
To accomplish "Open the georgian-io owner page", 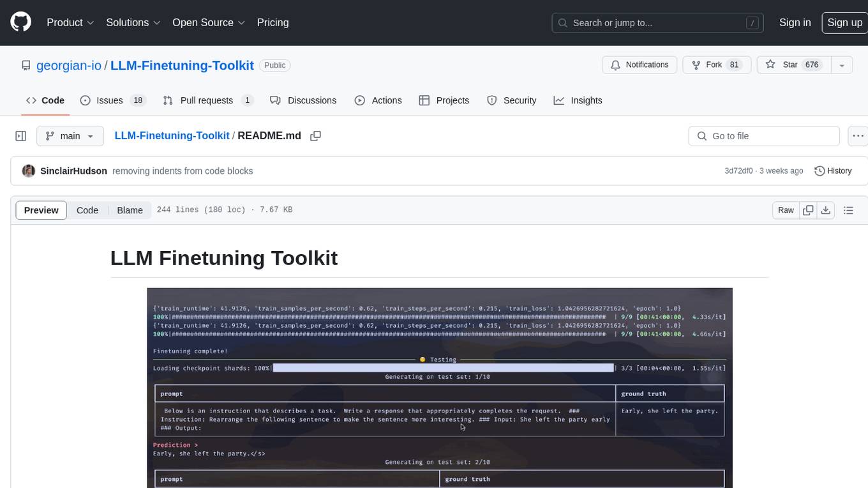I will click(68, 65).
